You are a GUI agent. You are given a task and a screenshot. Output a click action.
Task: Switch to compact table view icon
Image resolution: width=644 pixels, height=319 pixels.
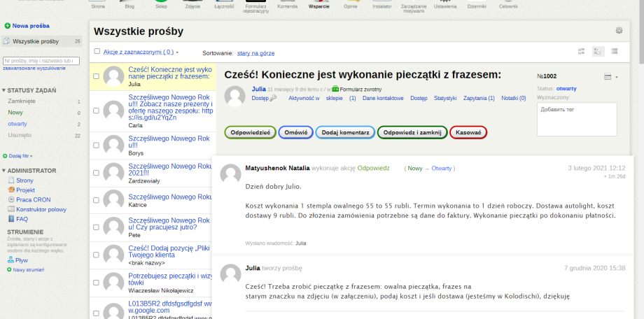coord(615,51)
